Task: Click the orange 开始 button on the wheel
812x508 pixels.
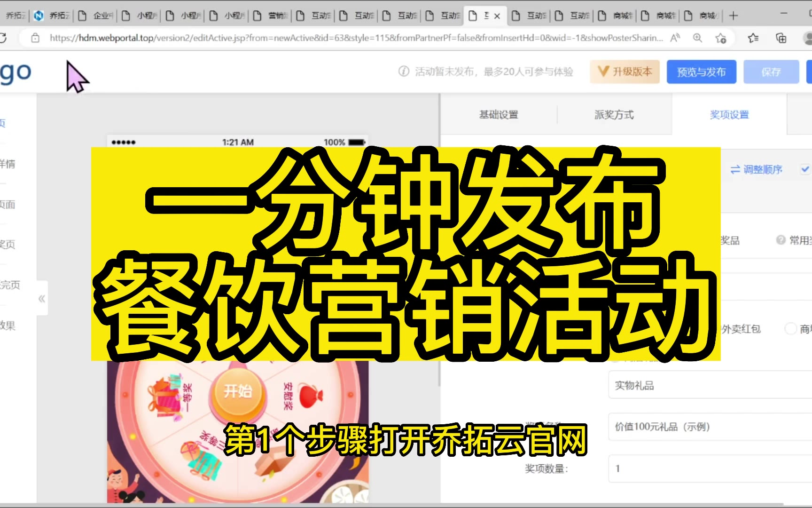Action: click(238, 391)
